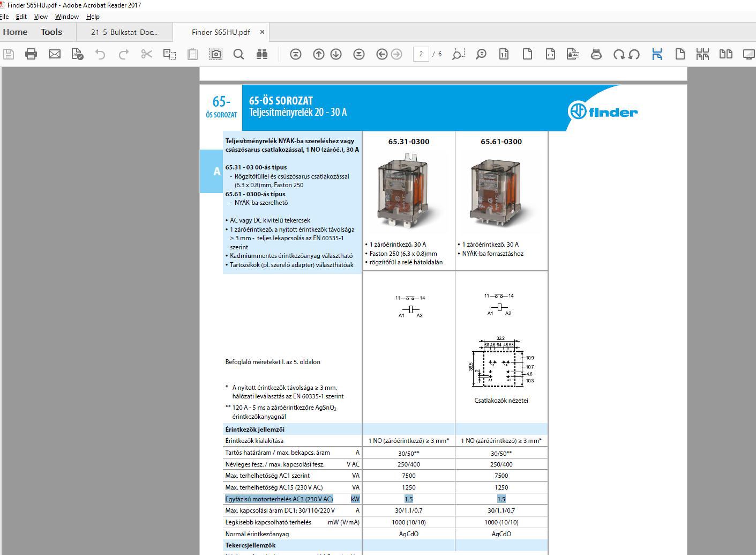Open the Help menu
The height and width of the screenshot is (555, 756).
pyautogui.click(x=93, y=17)
